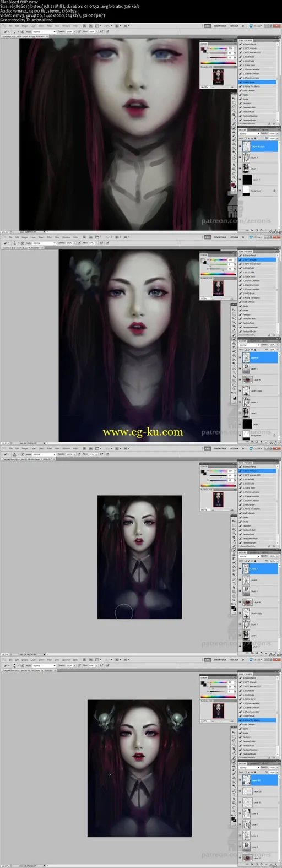
Task: Choose 1 SOFT Airbrush preset in second frame
Action: tap(257, 259)
